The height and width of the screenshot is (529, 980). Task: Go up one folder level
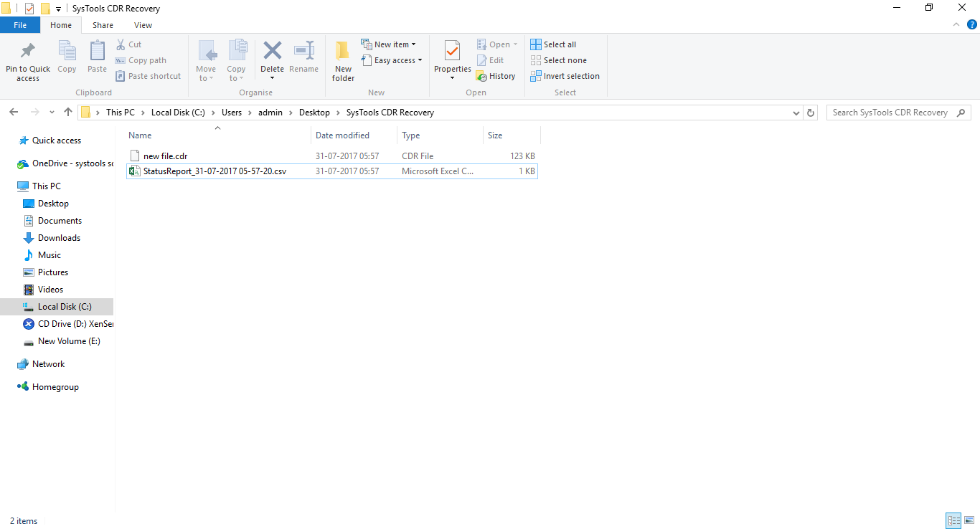tap(68, 113)
